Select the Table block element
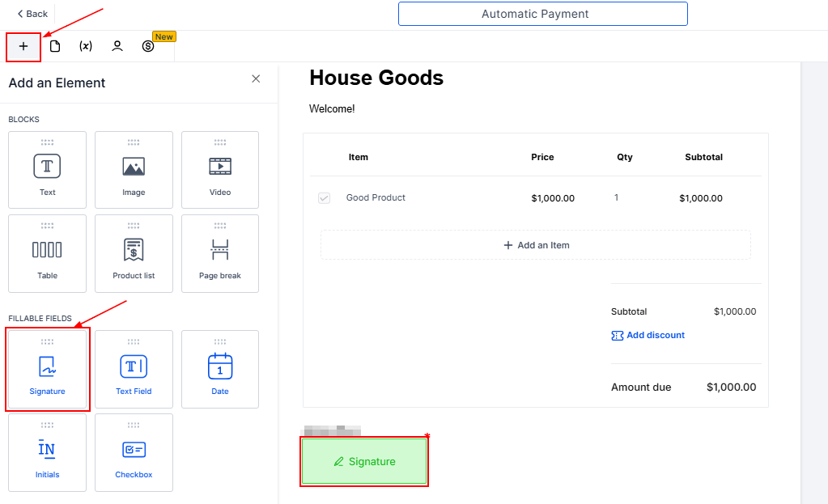Image resolution: width=828 pixels, height=504 pixels. point(48,253)
